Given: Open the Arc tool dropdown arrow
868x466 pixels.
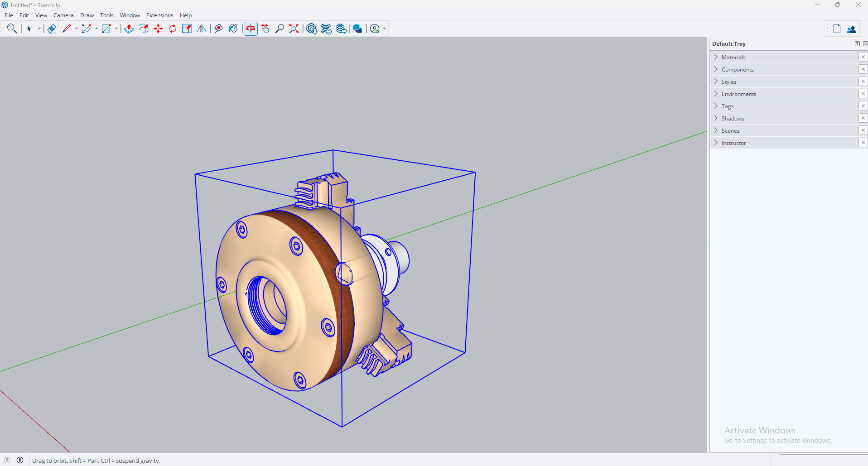Looking at the screenshot, I should tap(96, 29).
